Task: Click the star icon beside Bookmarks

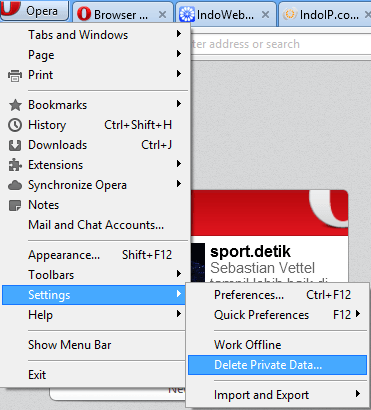Action: [x=15, y=105]
